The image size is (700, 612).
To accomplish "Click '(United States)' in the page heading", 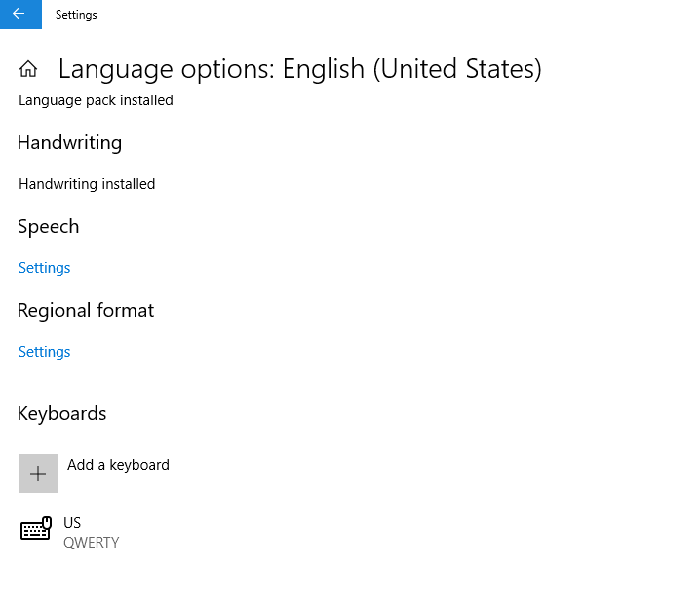I will pos(458,69).
